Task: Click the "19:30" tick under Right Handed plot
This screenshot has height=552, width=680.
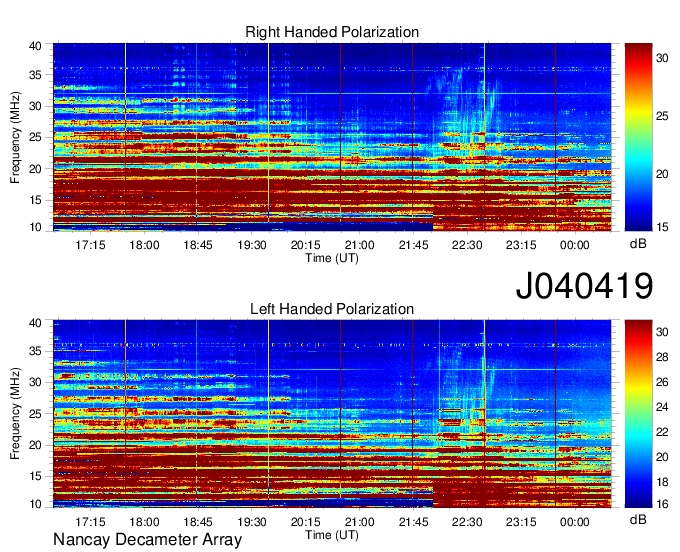Action: [x=252, y=245]
